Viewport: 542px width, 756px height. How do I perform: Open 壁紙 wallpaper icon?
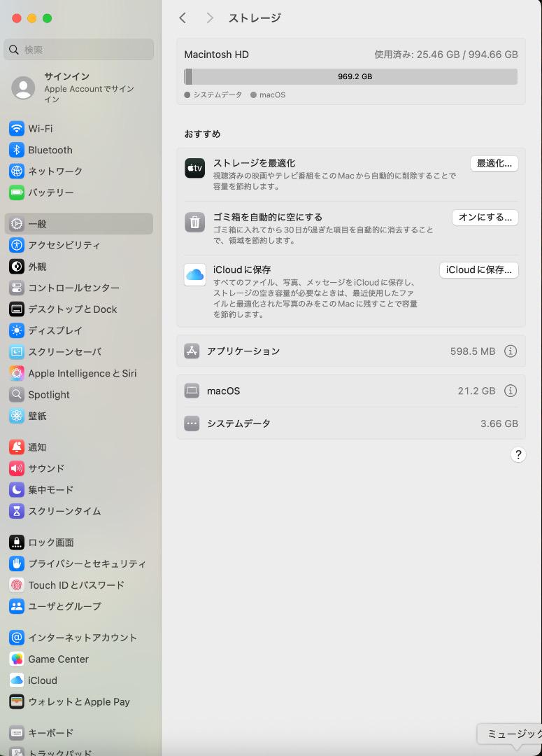[x=16, y=416]
